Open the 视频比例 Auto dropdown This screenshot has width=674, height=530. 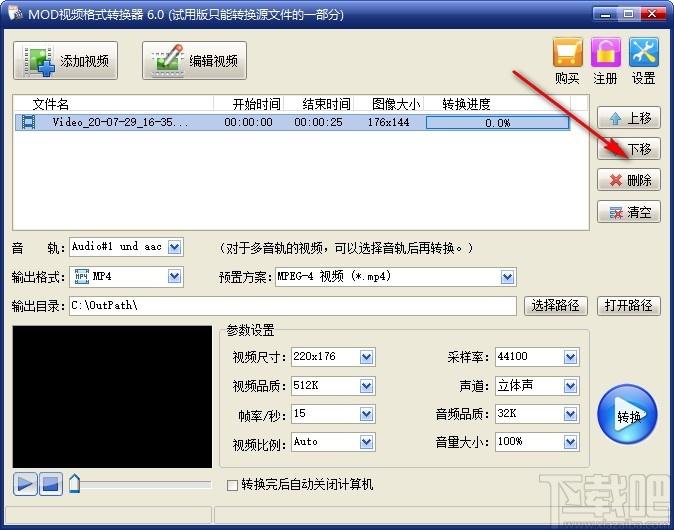click(x=366, y=442)
